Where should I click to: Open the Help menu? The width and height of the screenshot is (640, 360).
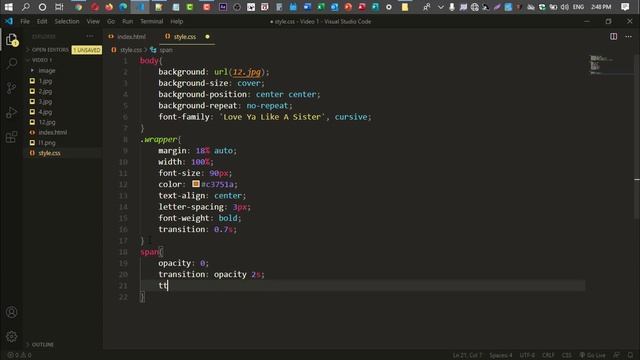177,21
